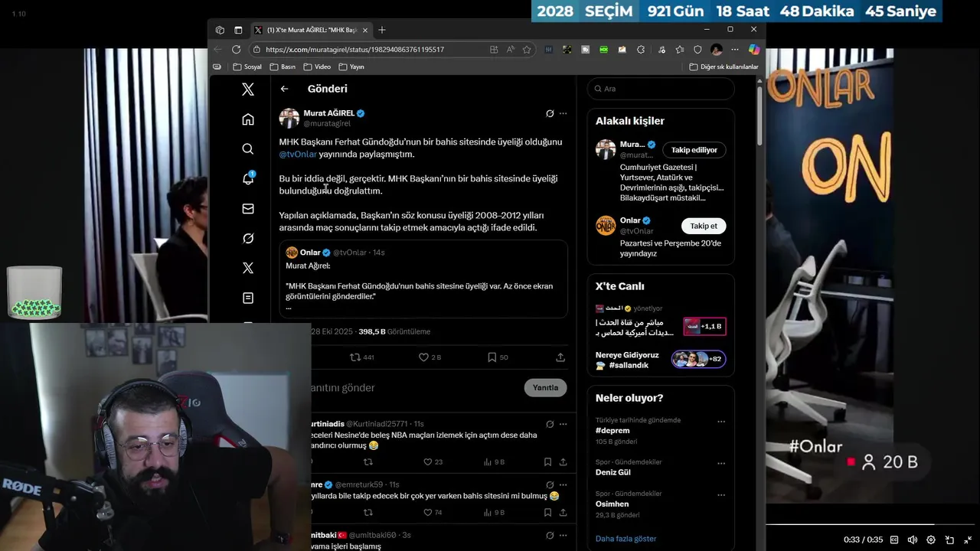Image resolution: width=980 pixels, height=551 pixels.
Task: Open Diğer sık kullanılanlar folder
Action: coord(724,67)
